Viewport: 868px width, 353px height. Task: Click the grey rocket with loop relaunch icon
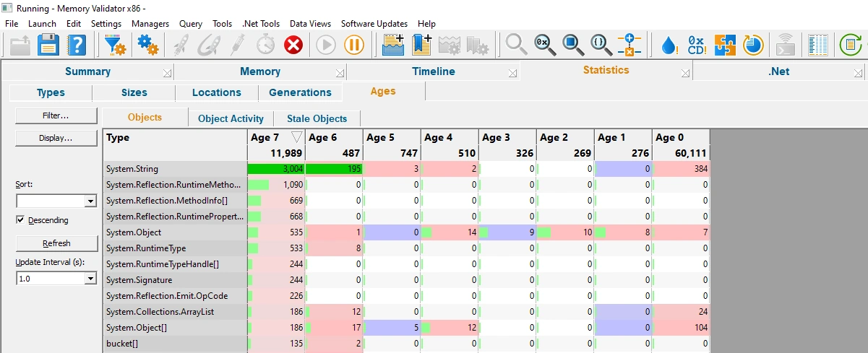click(x=209, y=45)
